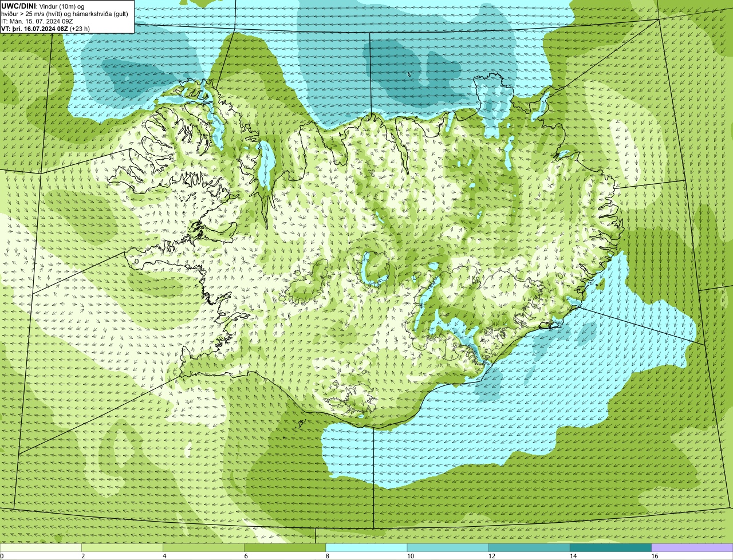Click the purple above-16 m/s legend swatch
The height and width of the screenshot is (560, 733).
pos(692,548)
